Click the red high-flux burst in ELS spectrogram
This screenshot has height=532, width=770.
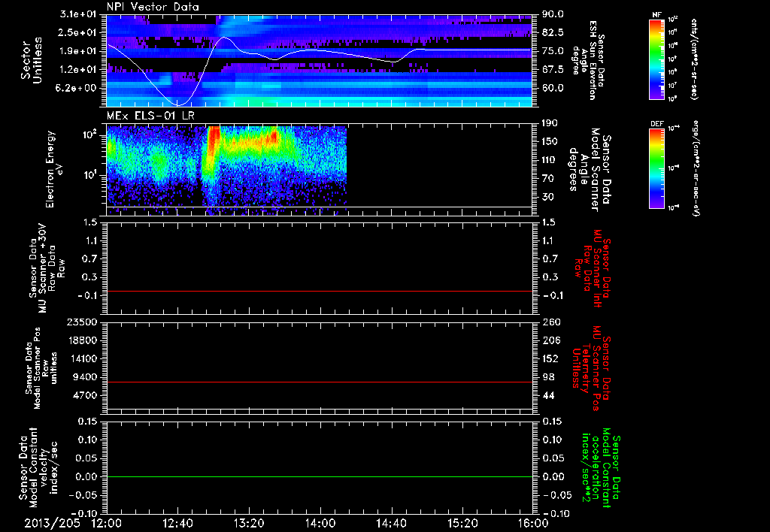(x=214, y=140)
